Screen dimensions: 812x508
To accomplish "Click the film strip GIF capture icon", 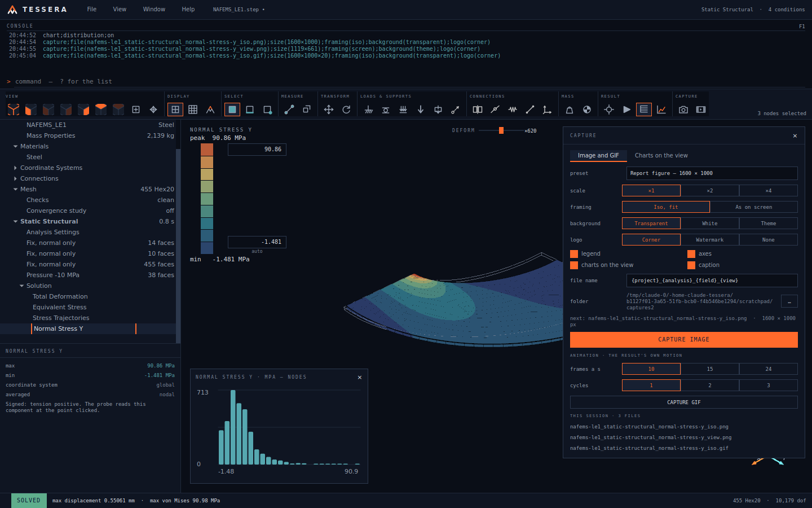I will (701, 110).
